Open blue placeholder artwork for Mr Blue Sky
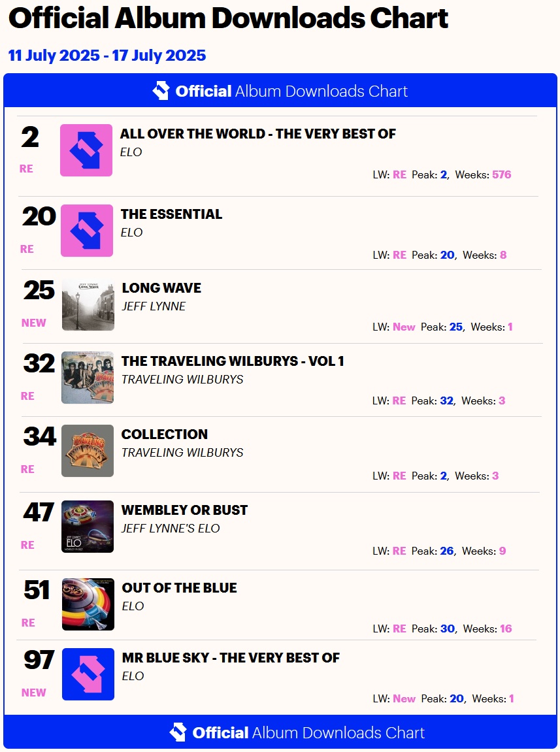 [x=88, y=674]
